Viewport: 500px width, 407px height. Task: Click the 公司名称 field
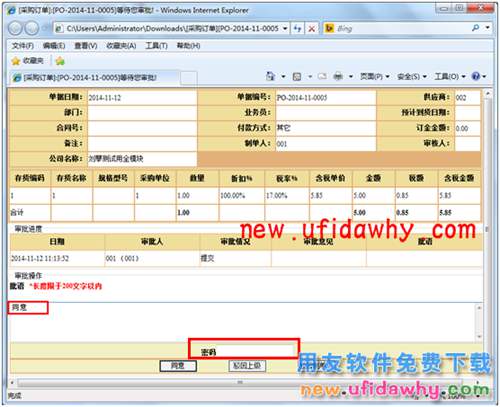[x=142, y=159]
